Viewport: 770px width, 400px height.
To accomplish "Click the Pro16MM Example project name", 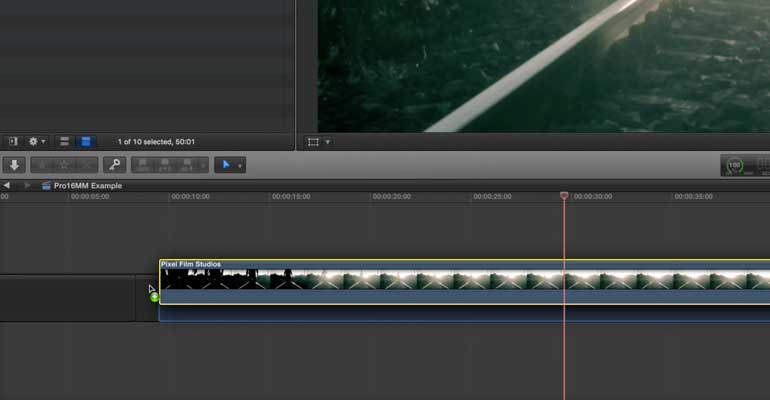I will [88, 186].
